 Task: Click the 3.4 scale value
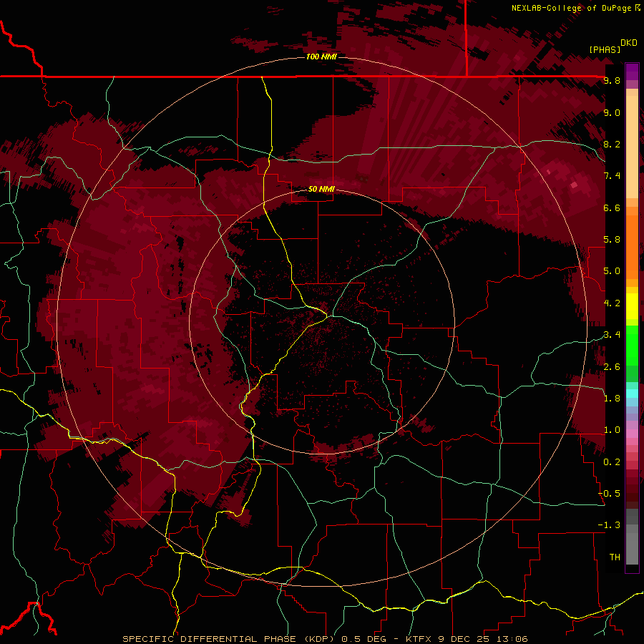(612, 335)
